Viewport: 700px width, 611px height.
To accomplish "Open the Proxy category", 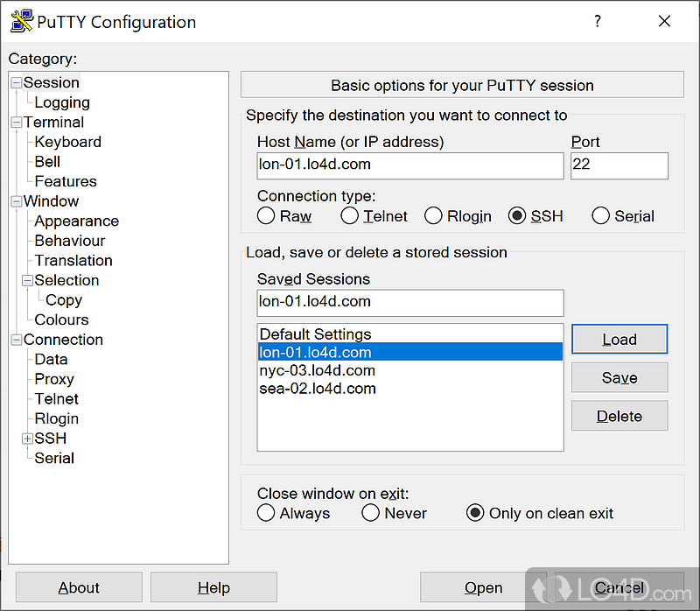I will click(x=54, y=379).
